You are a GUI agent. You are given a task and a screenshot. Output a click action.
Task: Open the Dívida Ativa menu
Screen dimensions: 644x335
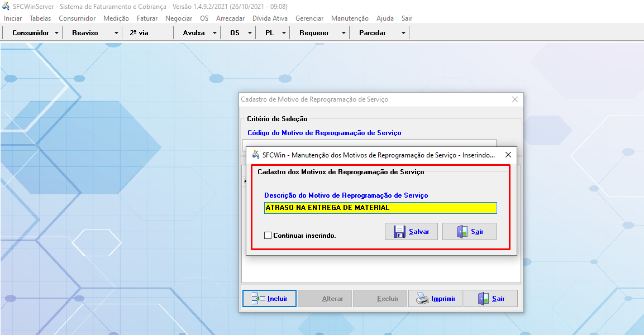click(x=270, y=18)
